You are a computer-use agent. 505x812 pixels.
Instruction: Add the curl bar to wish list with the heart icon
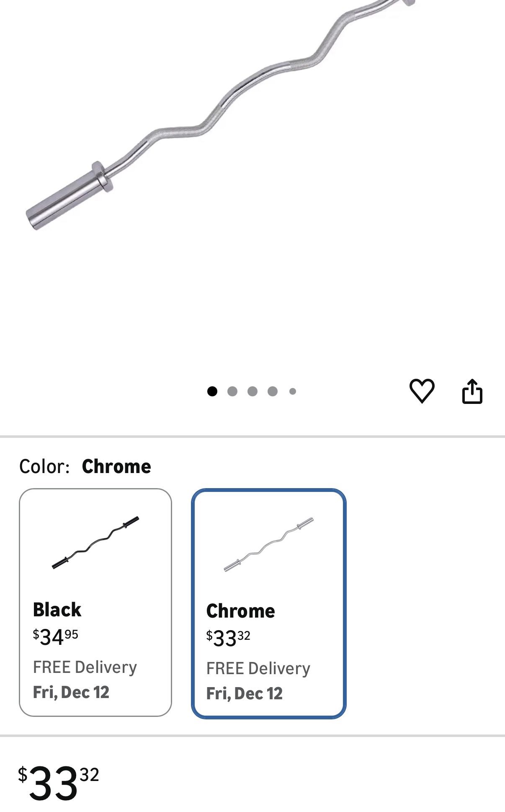pos(422,391)
